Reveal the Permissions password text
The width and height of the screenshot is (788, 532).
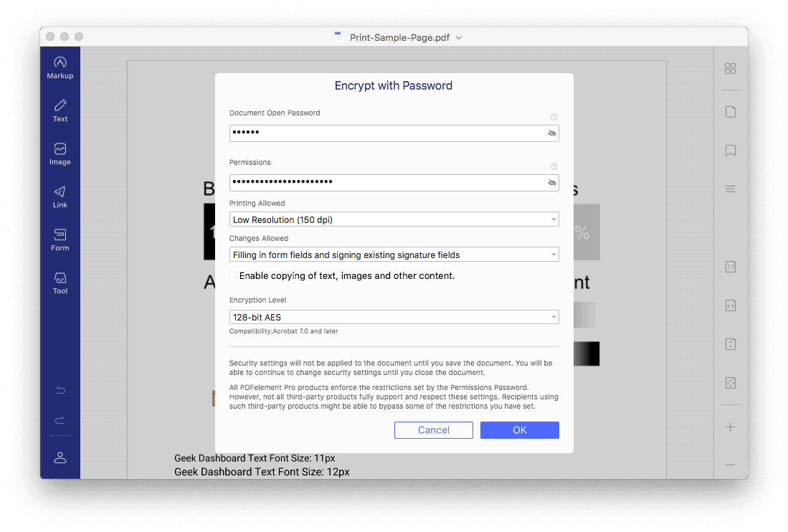pos(551,183)
